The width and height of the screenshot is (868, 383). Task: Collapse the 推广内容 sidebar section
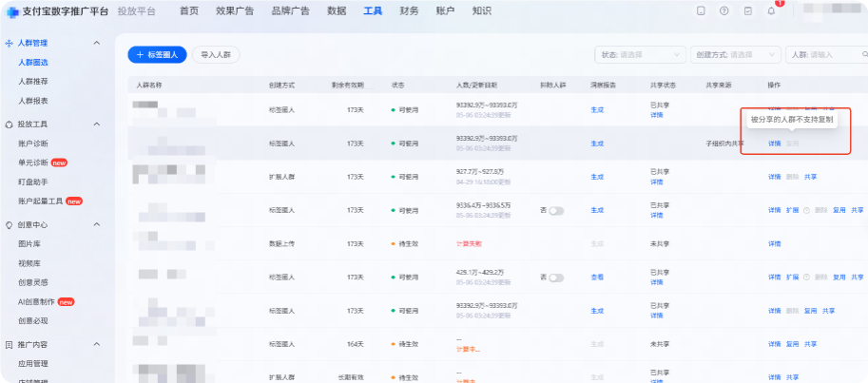coord(96,344)
